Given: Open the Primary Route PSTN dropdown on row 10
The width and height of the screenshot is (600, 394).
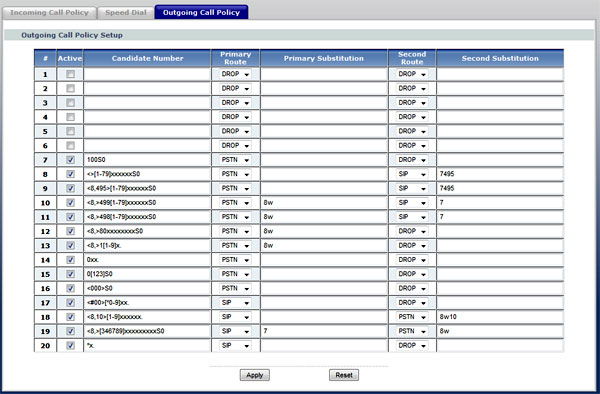Looking at the screenshot, I should 235,203.
